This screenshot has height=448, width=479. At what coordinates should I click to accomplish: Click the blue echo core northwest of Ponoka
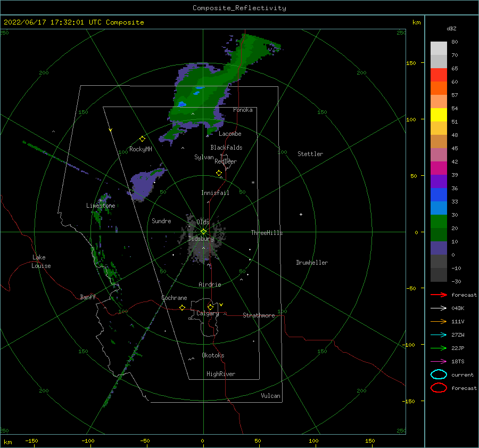[182, 104]
